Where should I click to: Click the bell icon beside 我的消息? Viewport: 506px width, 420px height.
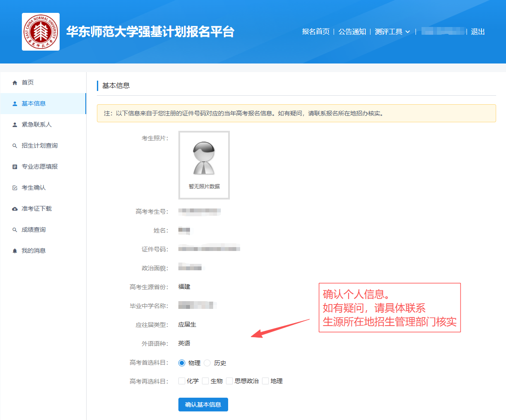coord(15,251)
